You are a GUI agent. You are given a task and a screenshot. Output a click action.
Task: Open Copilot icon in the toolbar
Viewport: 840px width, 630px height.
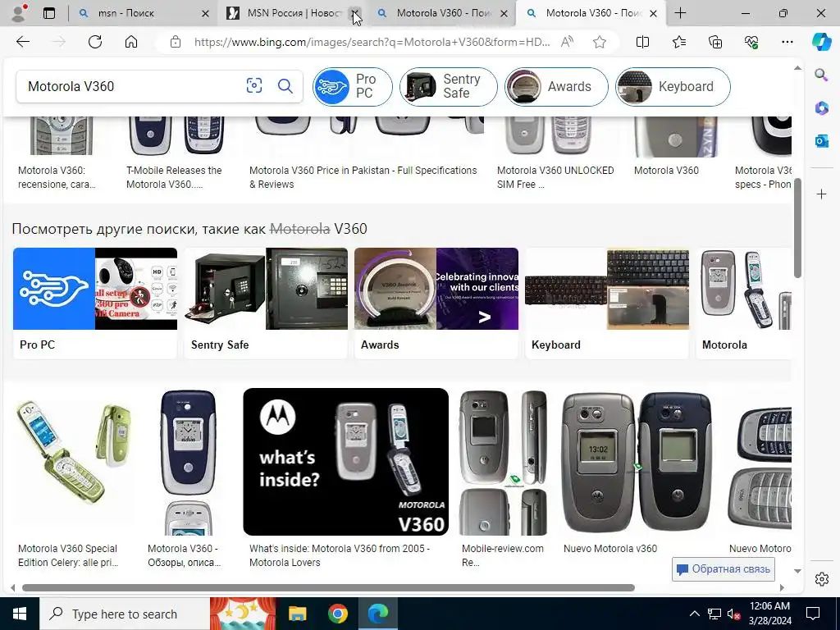coord(821,42)
